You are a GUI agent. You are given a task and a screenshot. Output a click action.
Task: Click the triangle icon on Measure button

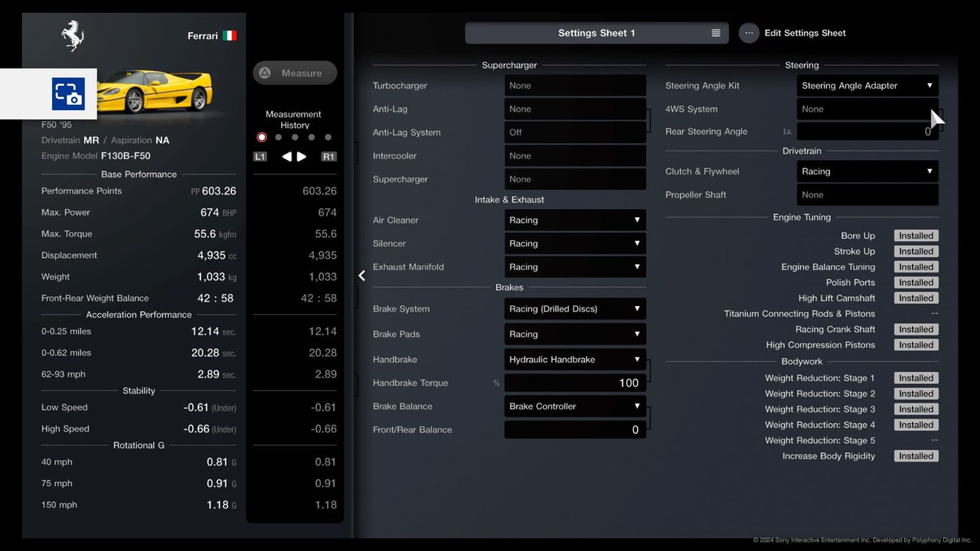265,73
